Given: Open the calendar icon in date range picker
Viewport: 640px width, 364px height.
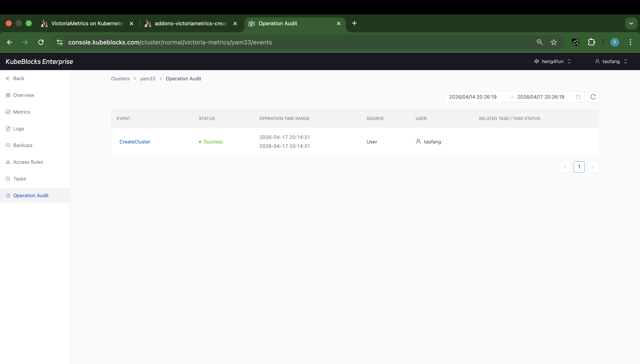Looking at the screenshot, I should 578,97.
